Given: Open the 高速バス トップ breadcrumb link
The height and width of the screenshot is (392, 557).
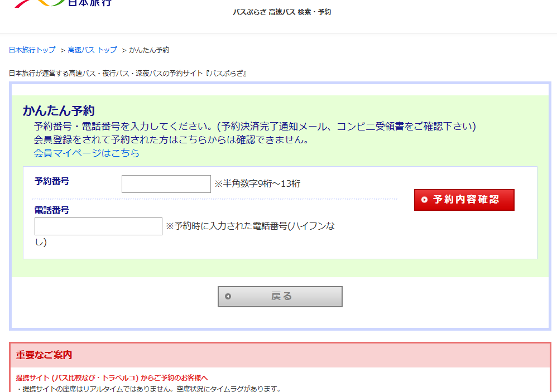Looking at the screenshot, I should pos(92,50).
